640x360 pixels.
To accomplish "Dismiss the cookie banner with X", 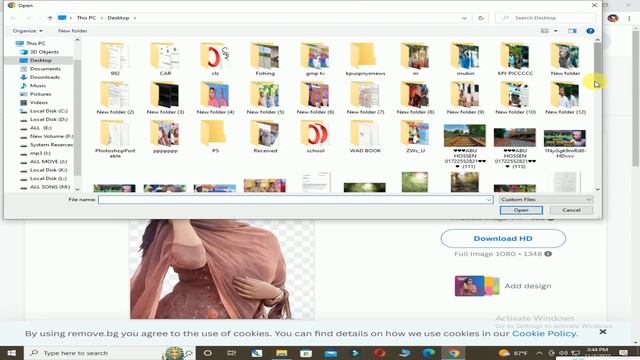I will [602, 331].
